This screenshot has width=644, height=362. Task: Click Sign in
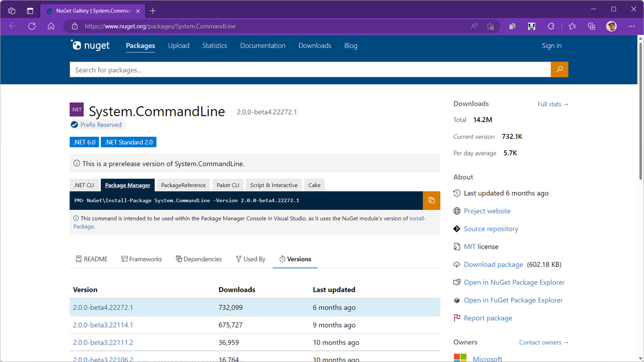click(552, 46)
